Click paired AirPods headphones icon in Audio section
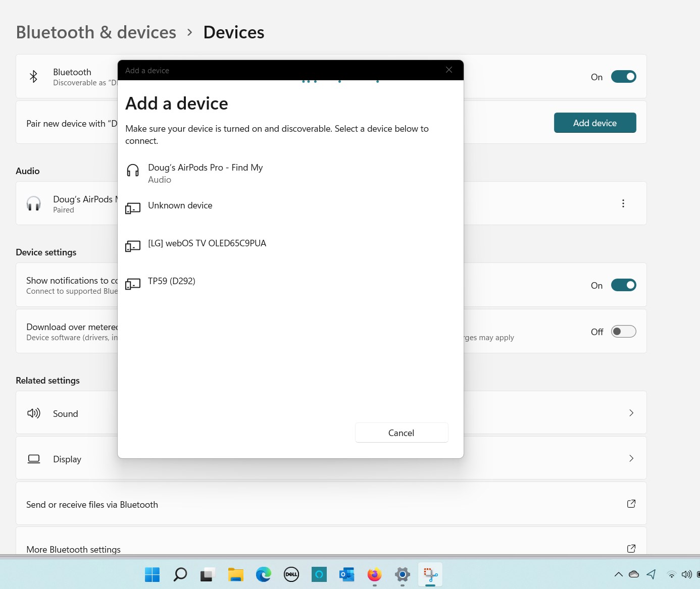Image resolution: width=700 pixels, height=589 pixels. tap(34, 204)
